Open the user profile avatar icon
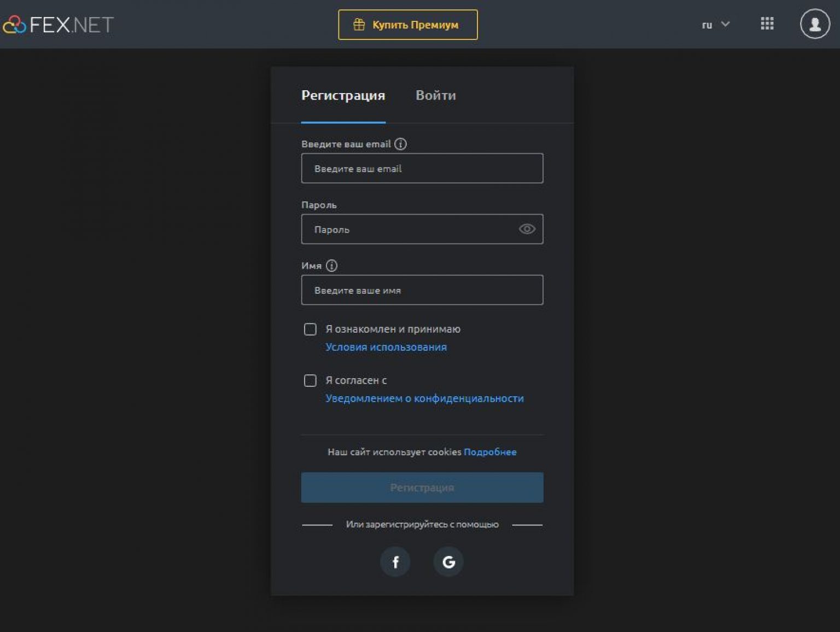 click(x=815, y=24)
